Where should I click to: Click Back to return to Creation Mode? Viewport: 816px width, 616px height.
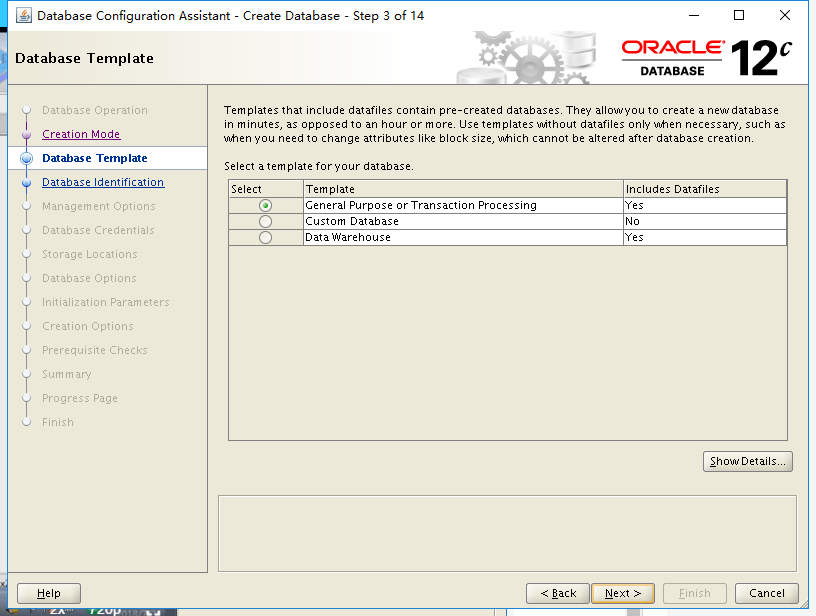point(557,593)
